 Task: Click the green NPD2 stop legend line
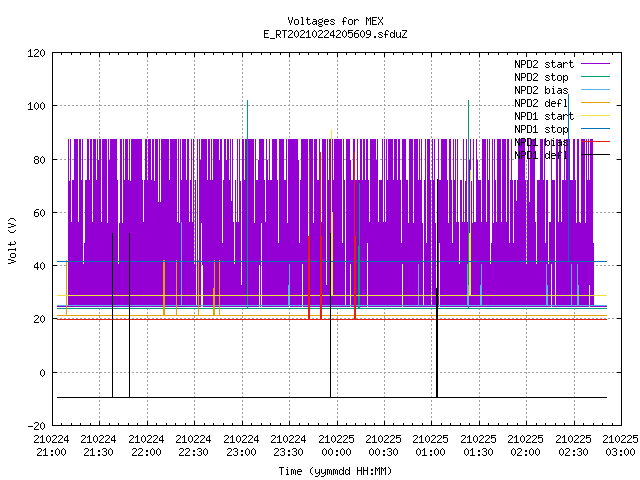point(596,76)
